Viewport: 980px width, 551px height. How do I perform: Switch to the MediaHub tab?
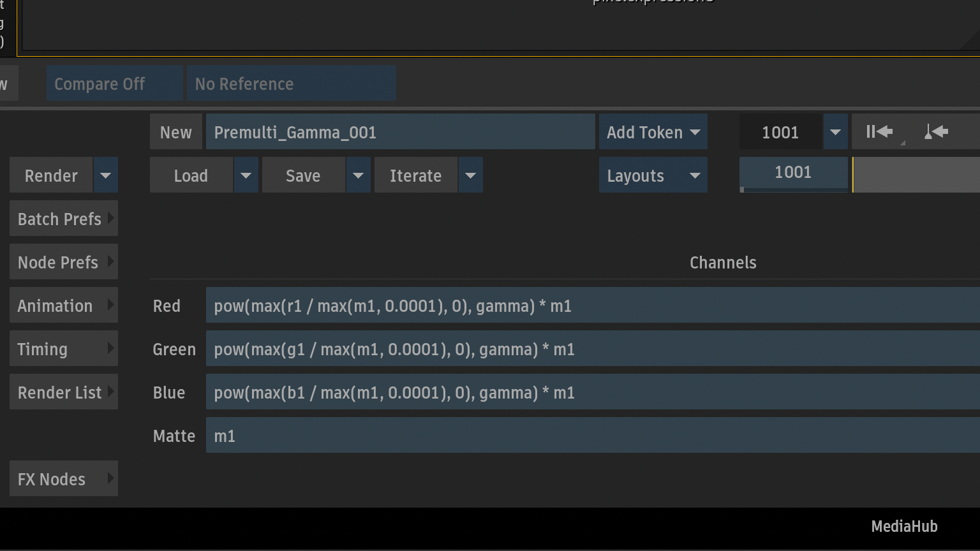[904, 526]
